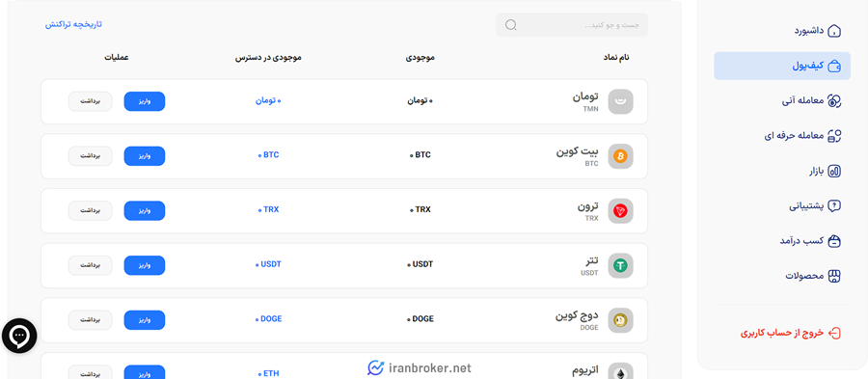This screenshot has height=379, width=868.
Task: Click black BTC balance value
Action: click(x=420, y=155)
